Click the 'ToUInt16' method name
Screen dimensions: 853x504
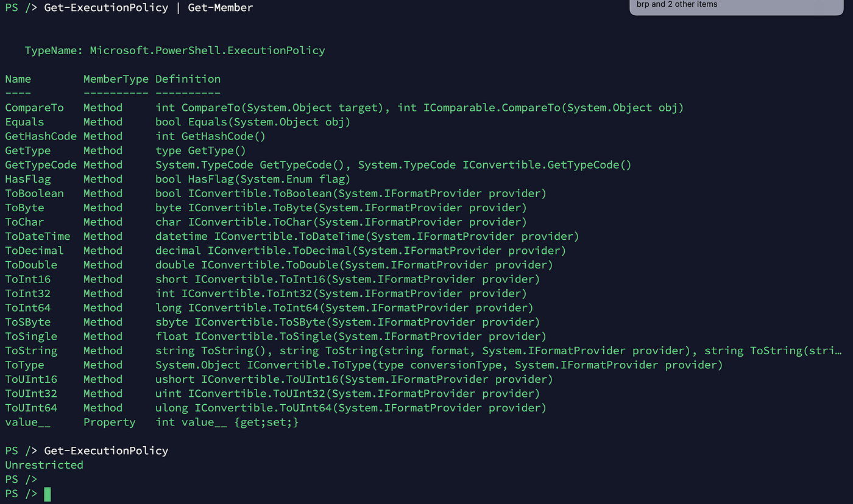point(31,379)
